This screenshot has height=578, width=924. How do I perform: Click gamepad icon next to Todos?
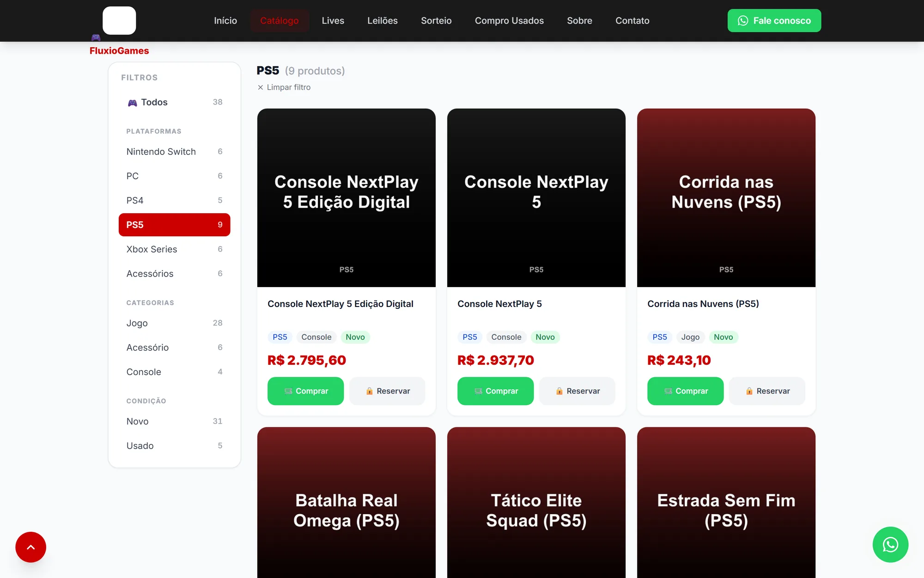pyautogui.click(x=133, y=103)
